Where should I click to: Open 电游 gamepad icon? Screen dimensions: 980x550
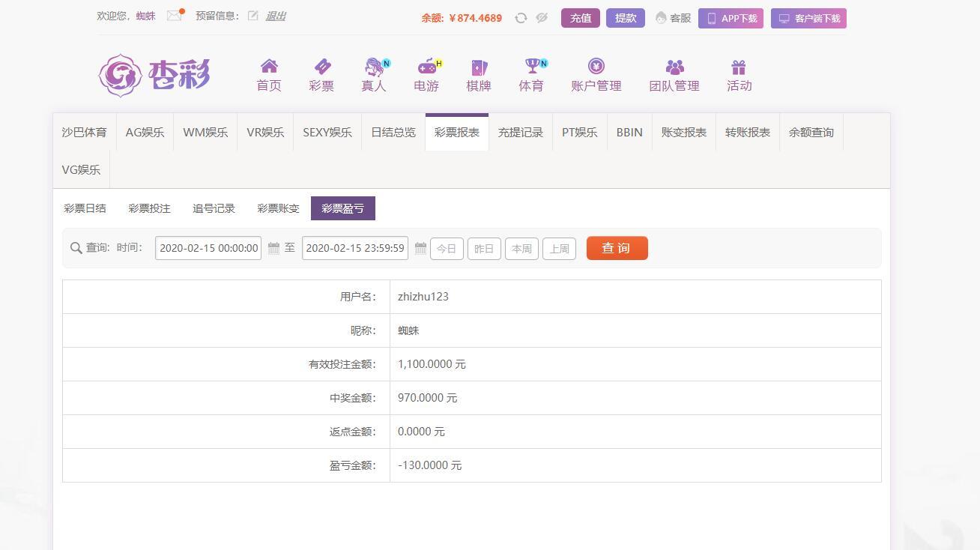426,67
